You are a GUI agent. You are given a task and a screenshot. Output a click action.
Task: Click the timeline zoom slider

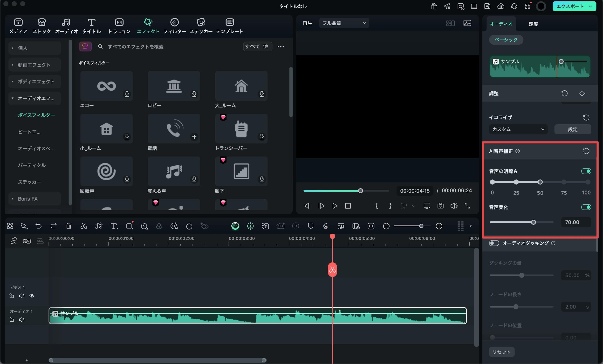pyautogui.click(x=421, y=226)
